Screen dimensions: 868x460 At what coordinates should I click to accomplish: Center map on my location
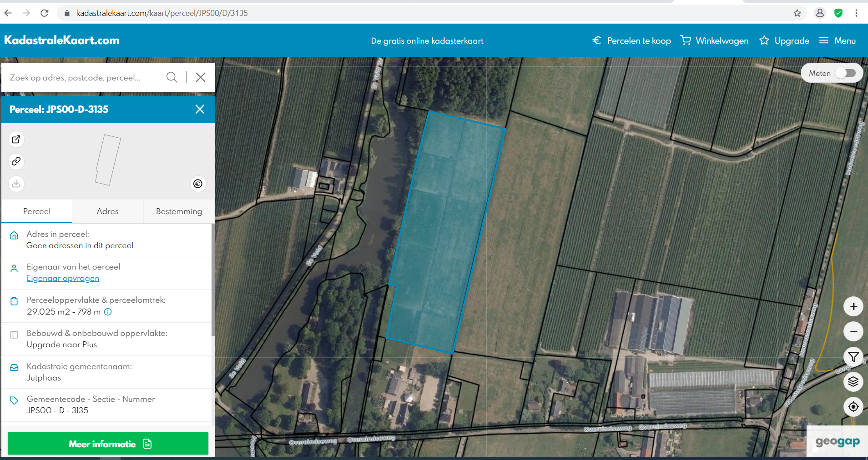pos(853,407)
